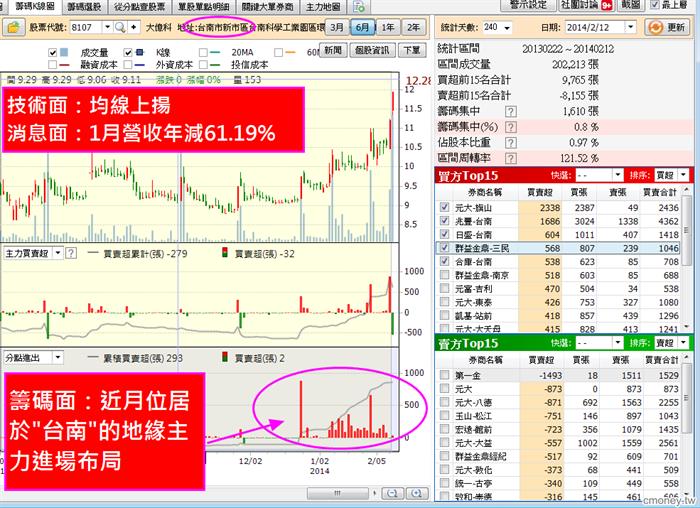Open the 主力買賣超 indicator dropdown

58,254
